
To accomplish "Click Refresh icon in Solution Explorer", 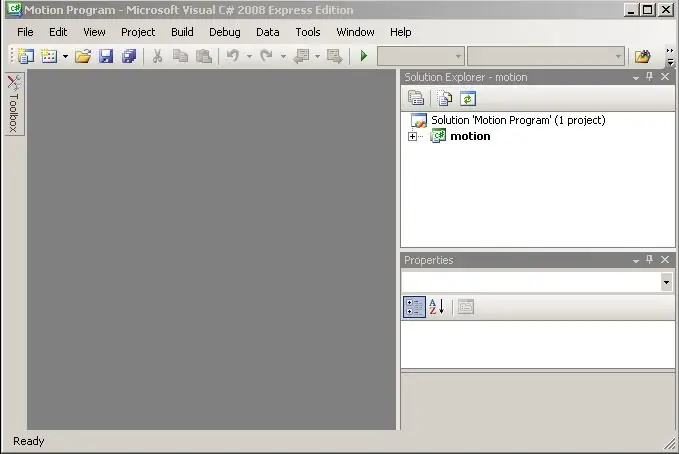I will (x=468, y=98).
